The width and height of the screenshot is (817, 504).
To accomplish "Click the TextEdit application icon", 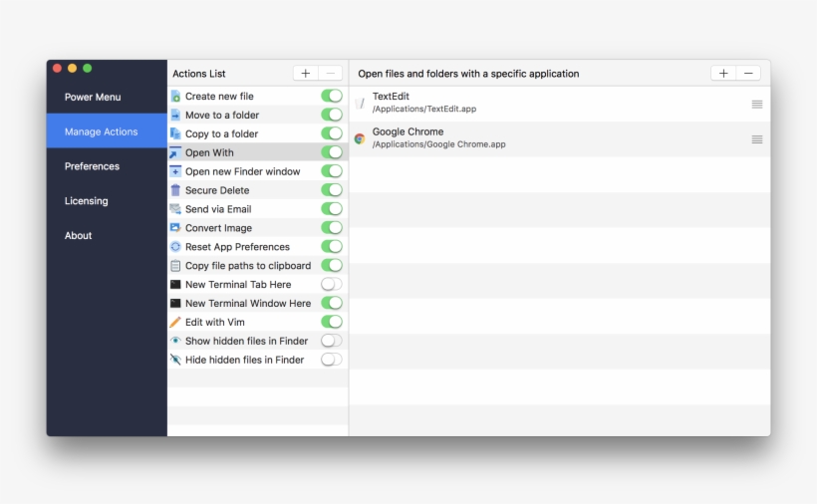I will (x=360, y=104).
